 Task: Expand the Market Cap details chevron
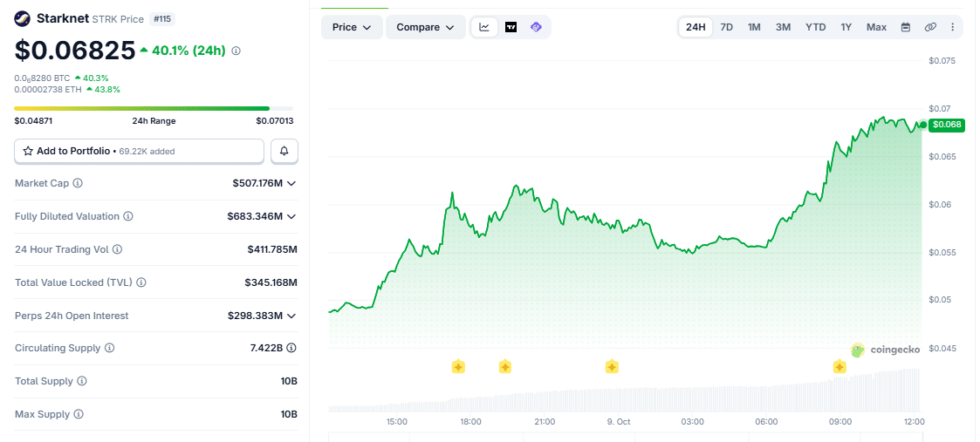coord(291,184)
